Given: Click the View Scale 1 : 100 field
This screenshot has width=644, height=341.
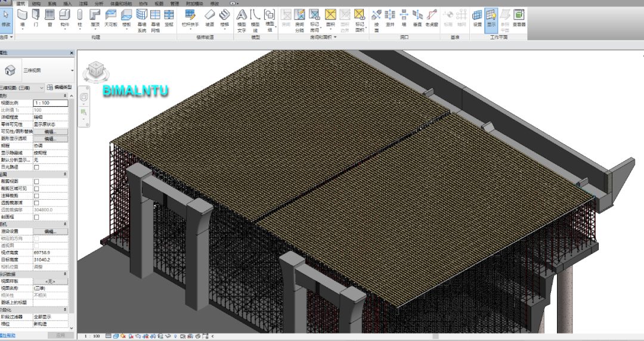Looking at the screenshot, I should 51,103.
